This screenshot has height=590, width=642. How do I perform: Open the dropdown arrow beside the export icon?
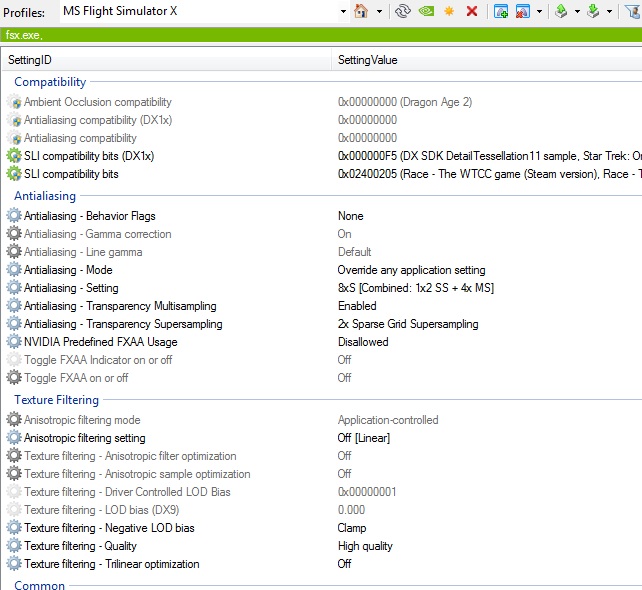(x=577, y=11)
